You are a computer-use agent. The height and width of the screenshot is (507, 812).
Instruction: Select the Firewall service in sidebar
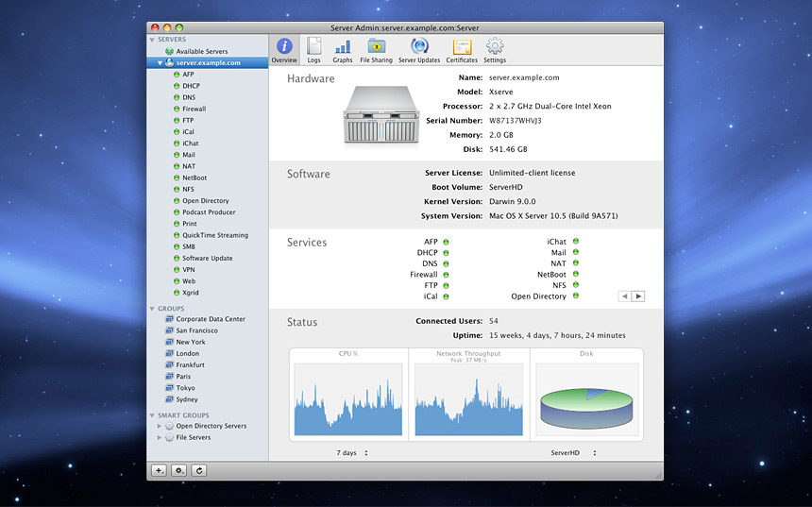click(x=195, y=109)
